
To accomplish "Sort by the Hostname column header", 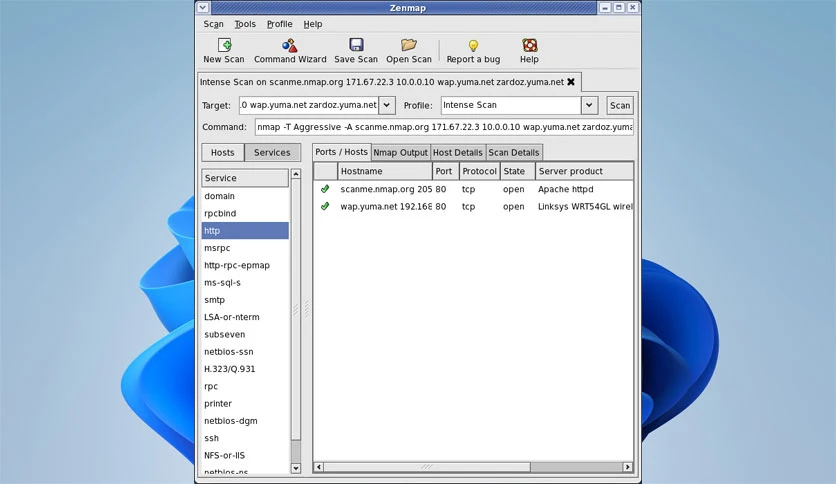I will coord(385,171).
